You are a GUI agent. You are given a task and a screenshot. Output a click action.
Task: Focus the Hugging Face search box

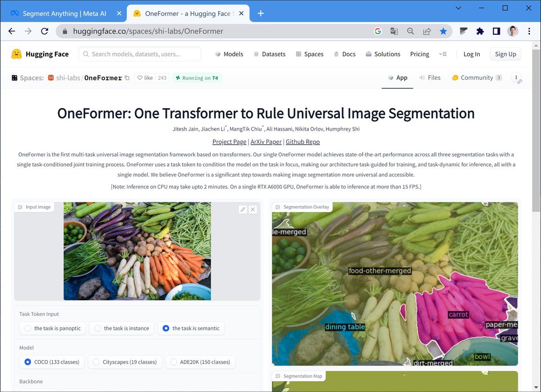[140, 54]
